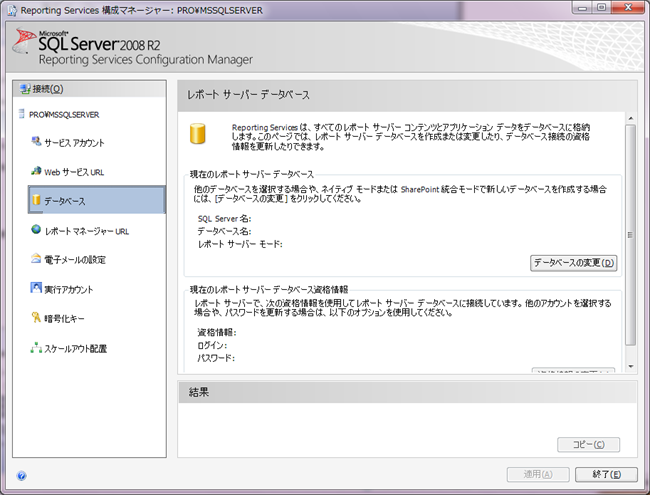Click the スケールアウト配置 icon
Viewport: 650px width, 495px height.
pyautogui.click(x=36, y=348)
